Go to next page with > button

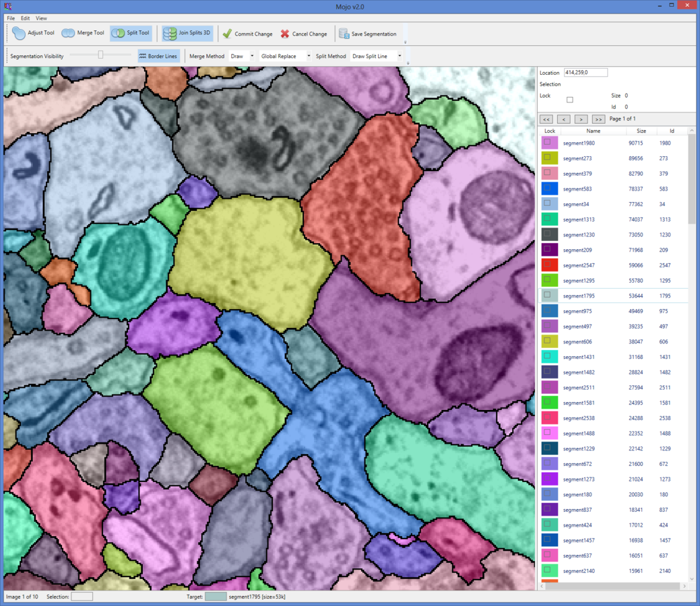(x=581, y=119)
